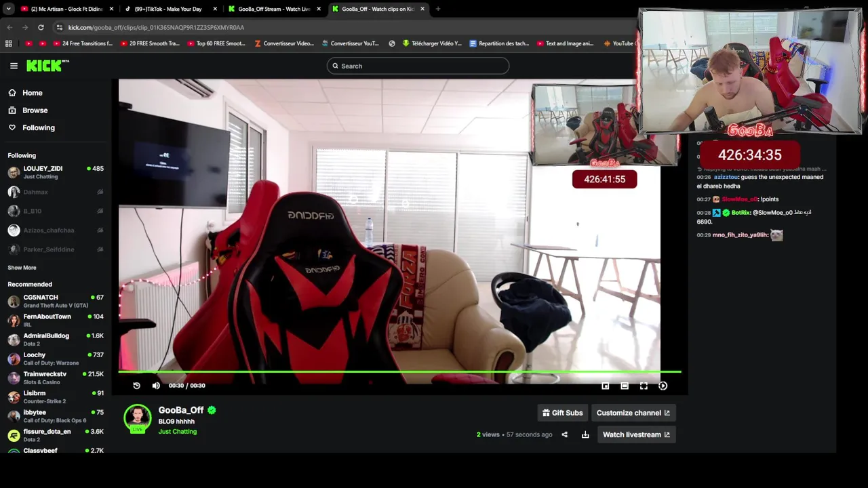Open Lisibrm recommended channel

(56, 396)
